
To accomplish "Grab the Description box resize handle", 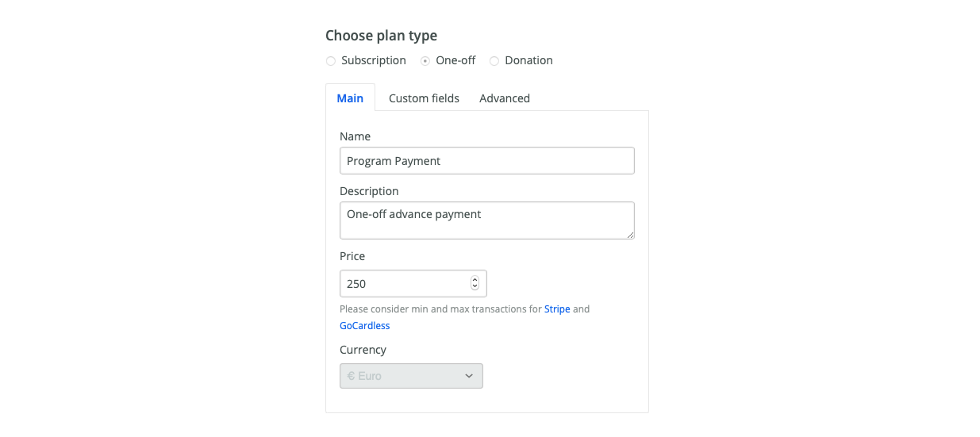I will pos(630,235).
